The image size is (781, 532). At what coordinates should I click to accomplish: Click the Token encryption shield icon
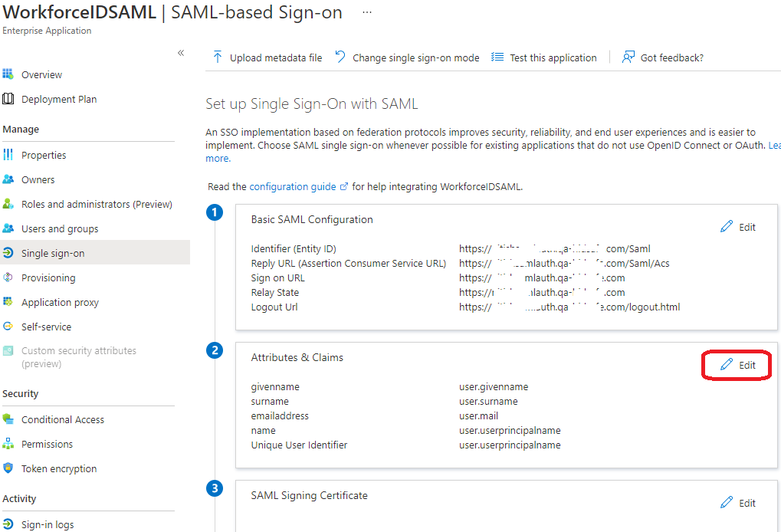coord(8,468)
